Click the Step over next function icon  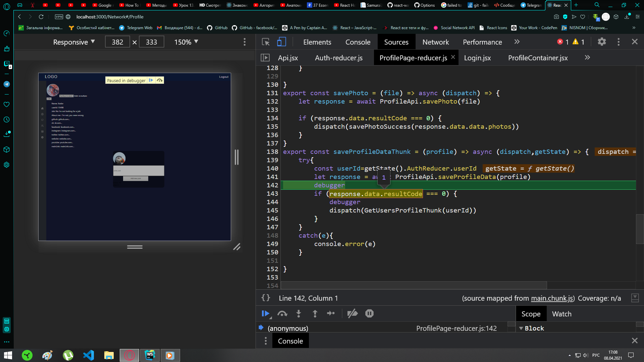tap(282, 313)
